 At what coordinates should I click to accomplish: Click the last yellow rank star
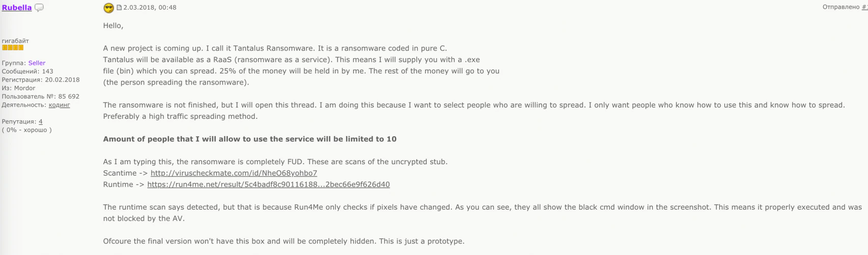tap(21, 48)
